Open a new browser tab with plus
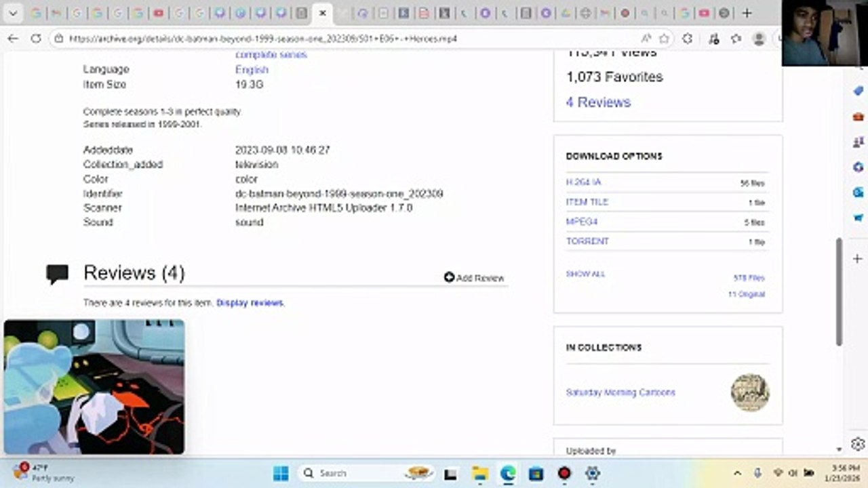Viewport: 868px width, 488px height. 747,13
